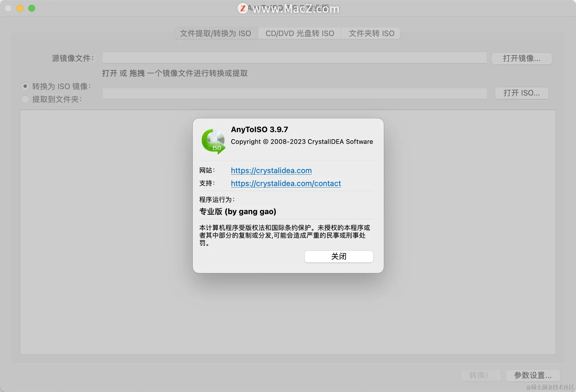Open the crystalidea.com website link
This screenshot has width=576, height=392.
271,171
